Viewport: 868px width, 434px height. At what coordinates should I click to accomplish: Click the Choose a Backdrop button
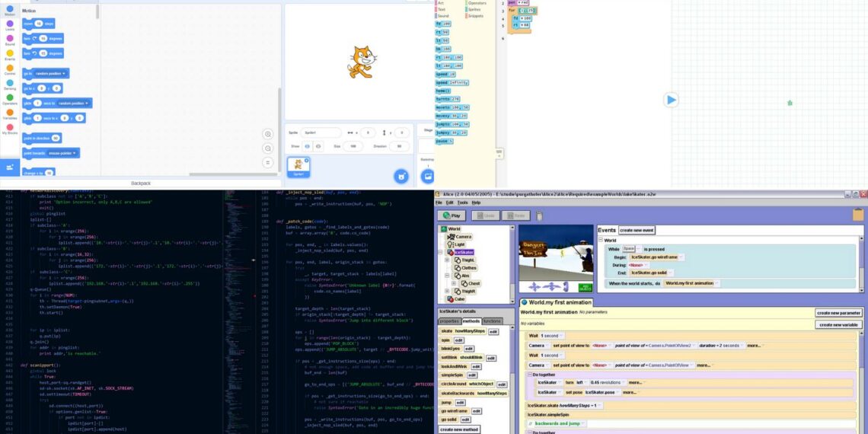coord(427,177)
